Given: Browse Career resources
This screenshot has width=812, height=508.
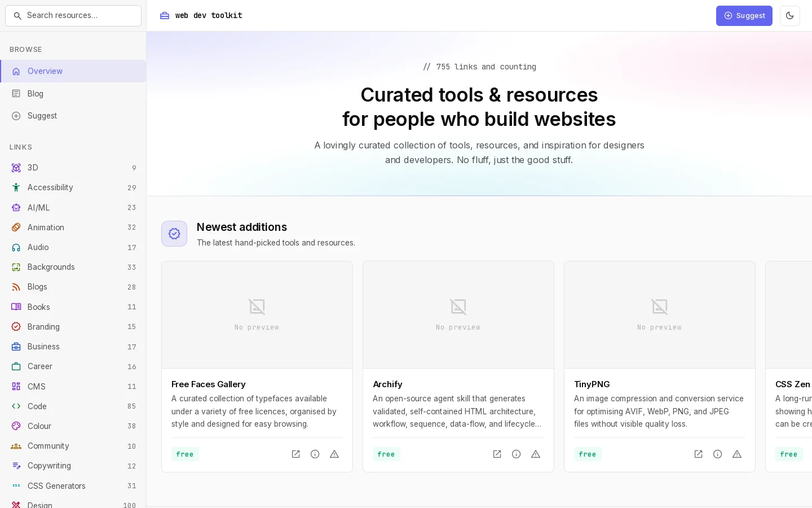Looking at the screenshot, I should [x=73, y=366].
